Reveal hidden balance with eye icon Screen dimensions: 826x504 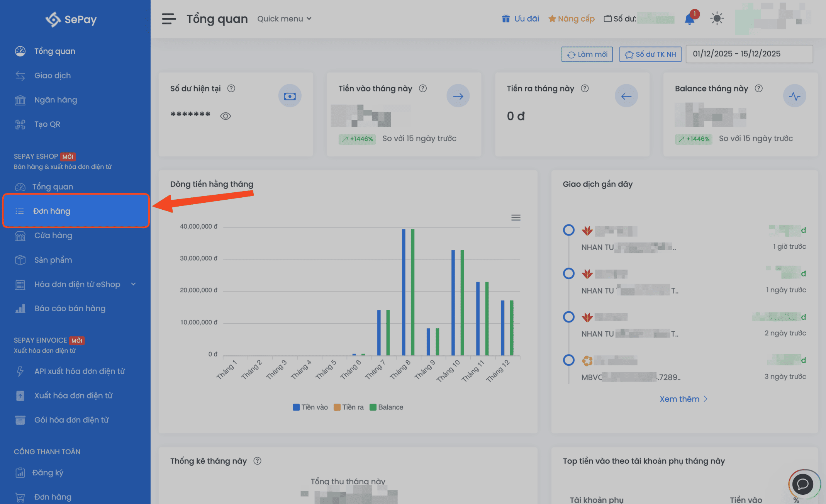point(226,116)
